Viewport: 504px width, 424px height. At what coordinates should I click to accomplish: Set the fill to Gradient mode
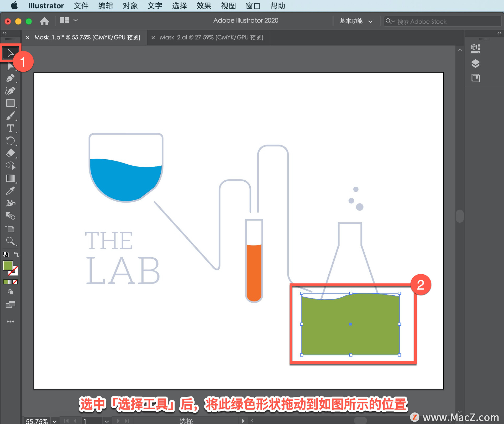pos(10,282)
